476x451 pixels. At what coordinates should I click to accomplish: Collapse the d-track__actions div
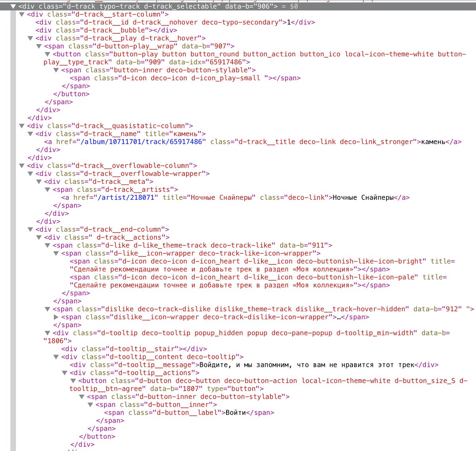39,237
